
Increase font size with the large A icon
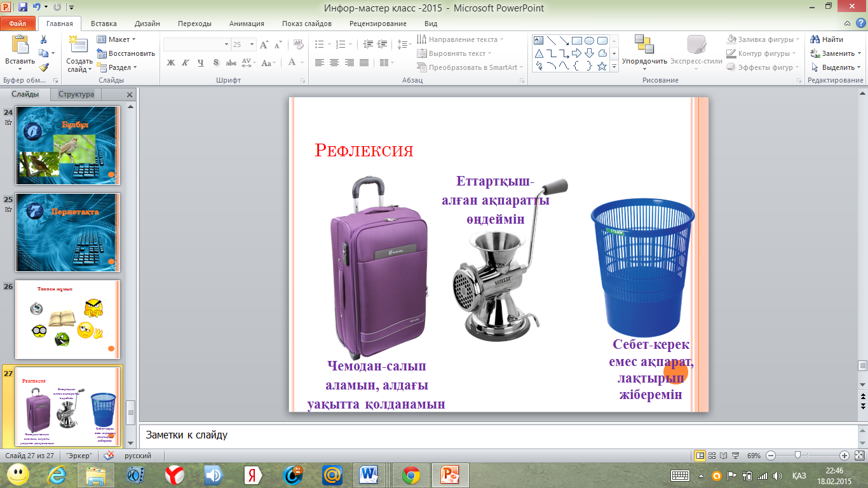[264, 44]
